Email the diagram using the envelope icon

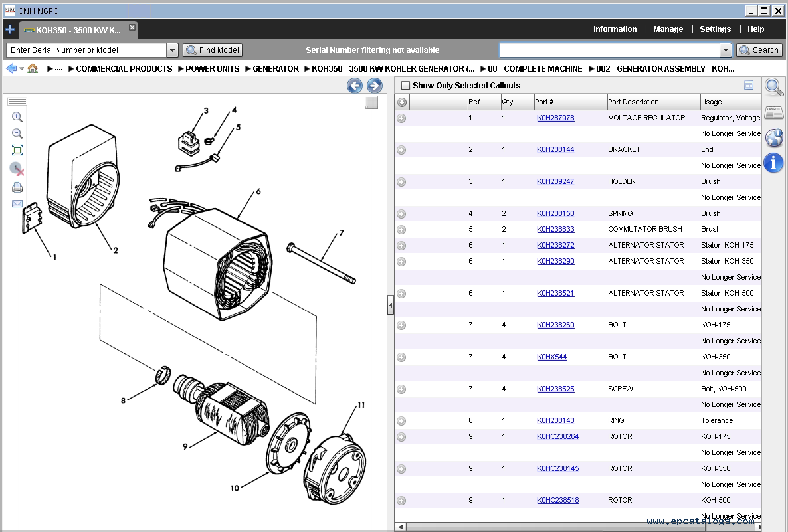pyautogui.click(x=17, y=204)
